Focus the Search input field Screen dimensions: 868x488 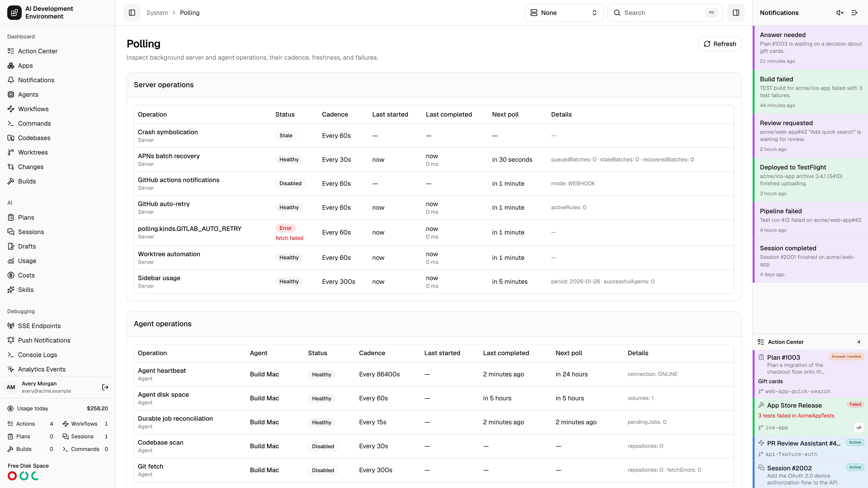pos(665,13)
